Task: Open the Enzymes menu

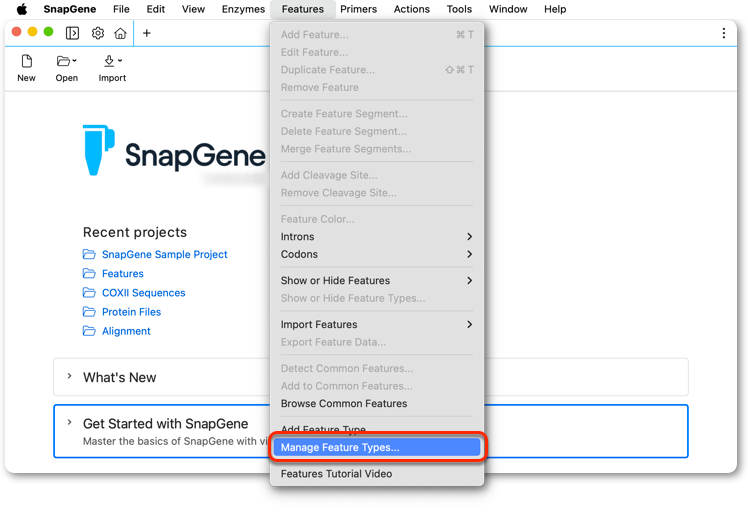Action: pyautogui.click(x=243, y=9)
